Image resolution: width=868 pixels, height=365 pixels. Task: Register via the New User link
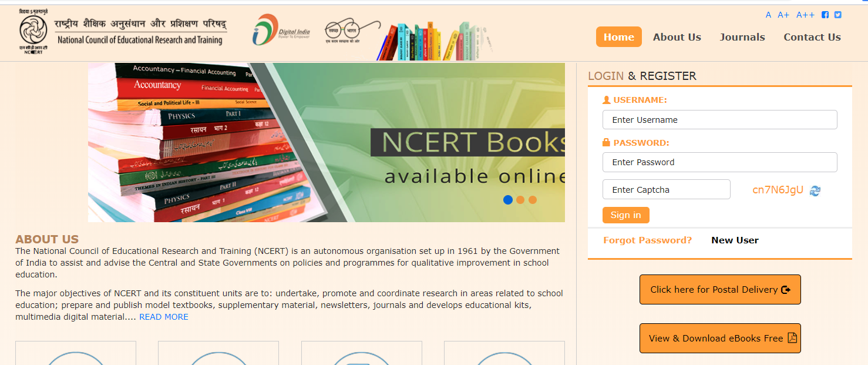tap(735, 240)
